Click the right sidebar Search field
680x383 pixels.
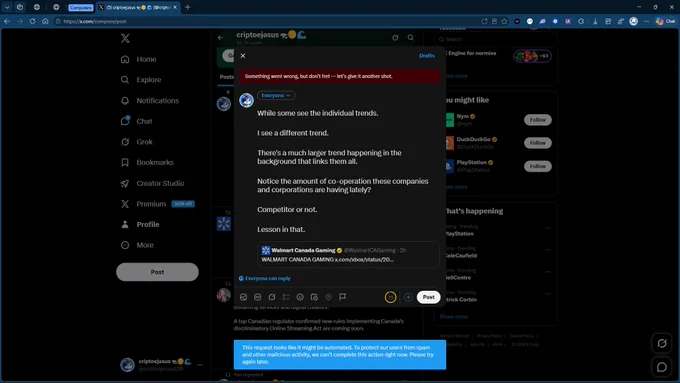(495, 39)
